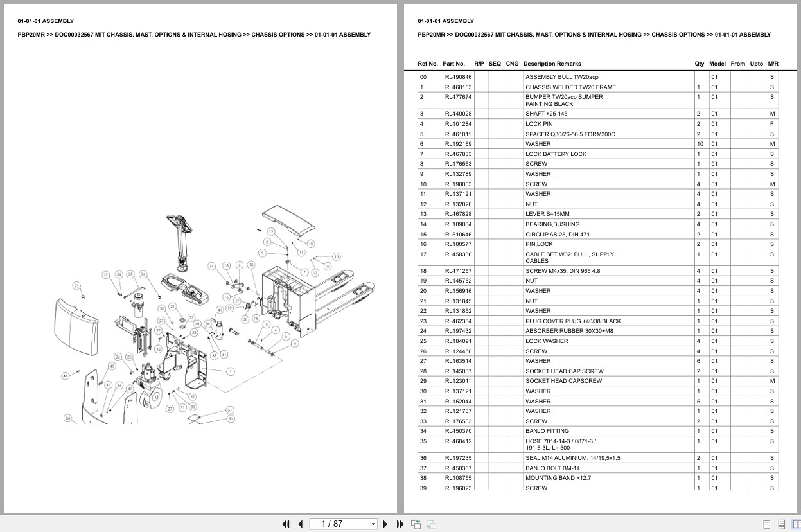The width and height of the screenshot is (801, 532).
Task: Click LEVER S=15MM description
Action: (547, 214)
